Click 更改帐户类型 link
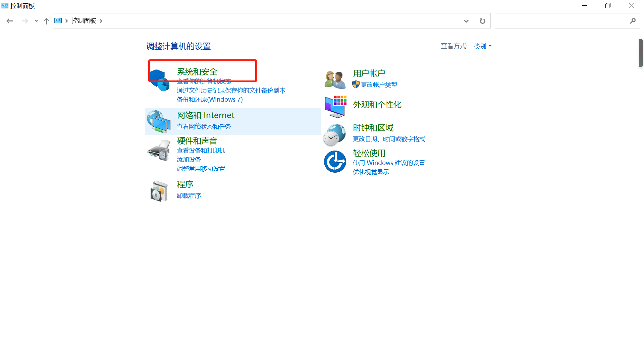Screen dimensions: 644x342 pos(379,85)
